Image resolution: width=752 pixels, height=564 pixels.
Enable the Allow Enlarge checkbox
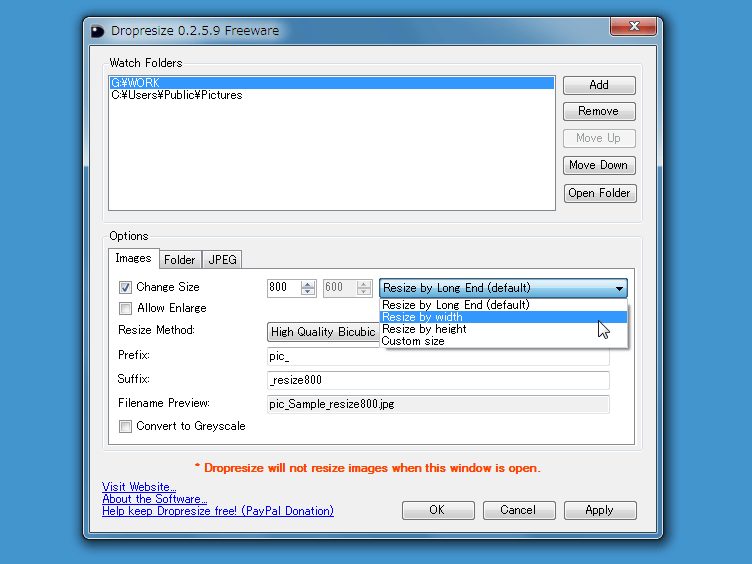(125, 308)
